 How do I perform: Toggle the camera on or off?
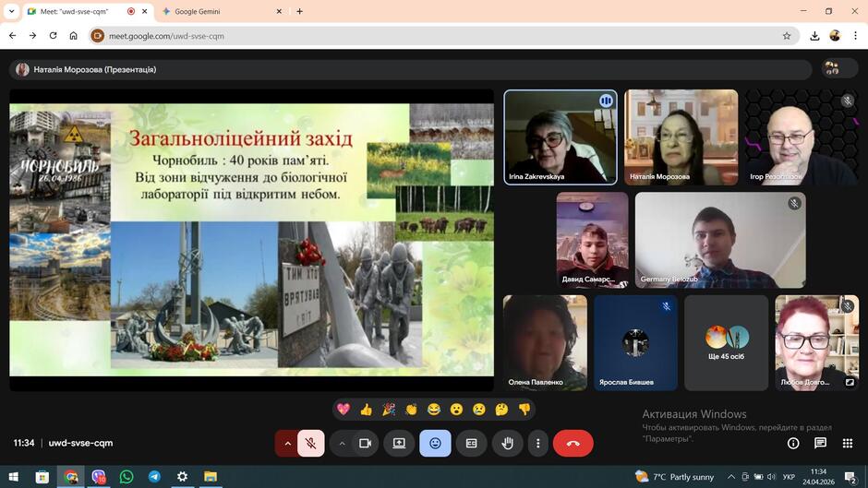pos(365,443)
